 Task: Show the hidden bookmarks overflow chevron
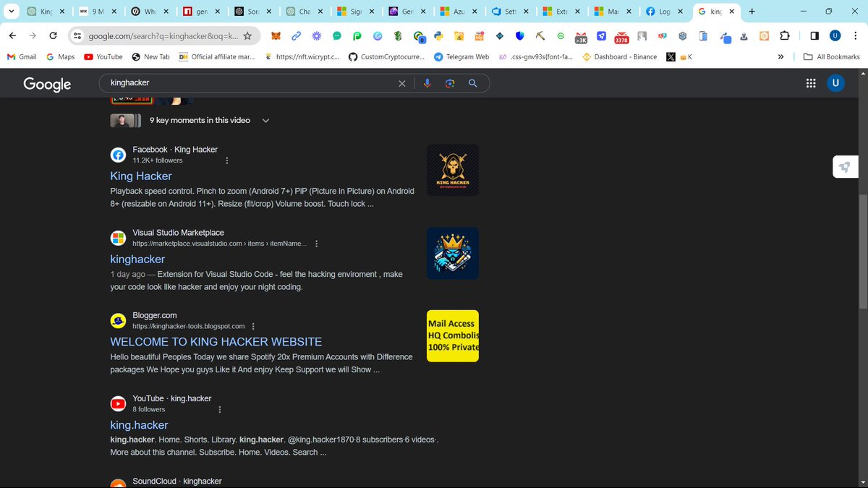tap(780, 56)
